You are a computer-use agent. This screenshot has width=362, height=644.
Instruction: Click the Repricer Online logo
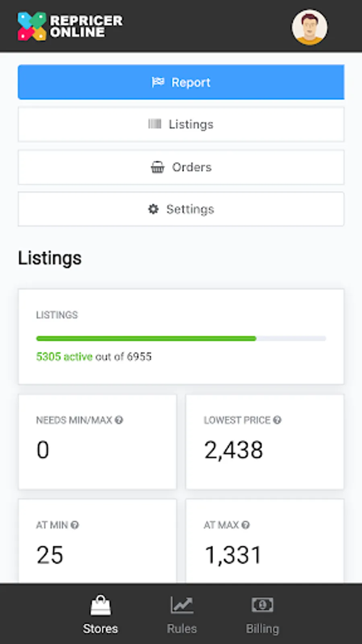(70, 27)
